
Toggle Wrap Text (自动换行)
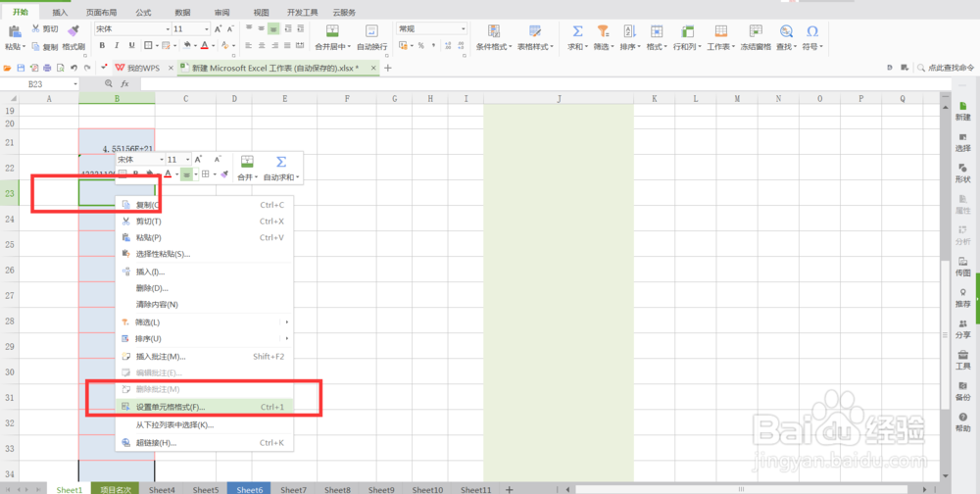coord(371,37)
